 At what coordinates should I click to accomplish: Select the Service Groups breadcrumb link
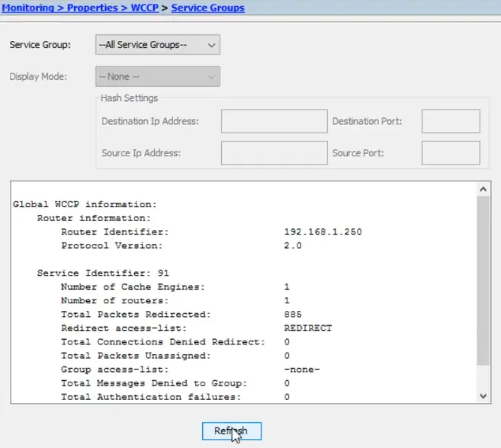point(207,8)
